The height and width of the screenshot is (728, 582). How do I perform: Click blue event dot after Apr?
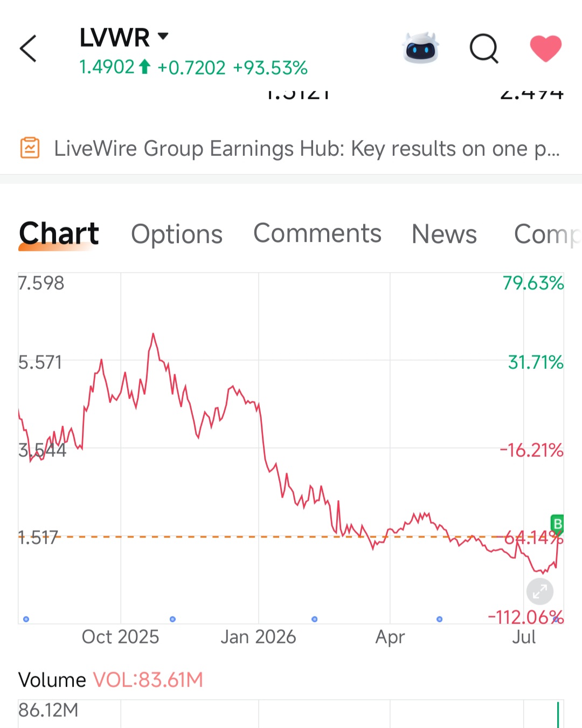[440, 619]
